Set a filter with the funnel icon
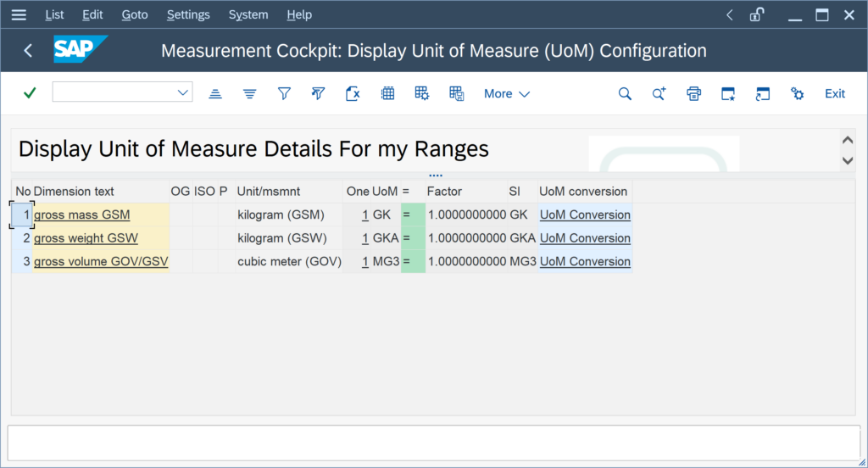Image resolution: width=868 pixels, height=468 pixels. click(x=284, y=93)
